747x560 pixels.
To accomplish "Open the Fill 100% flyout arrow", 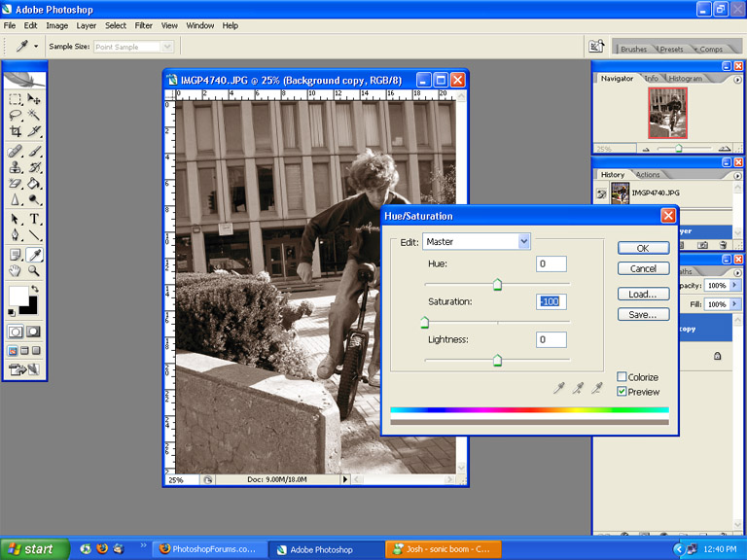I will pyautogui.click(x=735, y=304).
